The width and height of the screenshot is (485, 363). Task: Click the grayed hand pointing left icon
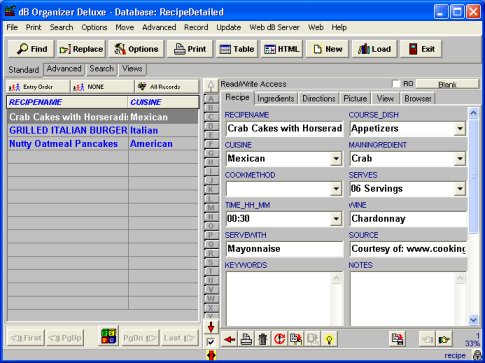[x=427, y=339]
